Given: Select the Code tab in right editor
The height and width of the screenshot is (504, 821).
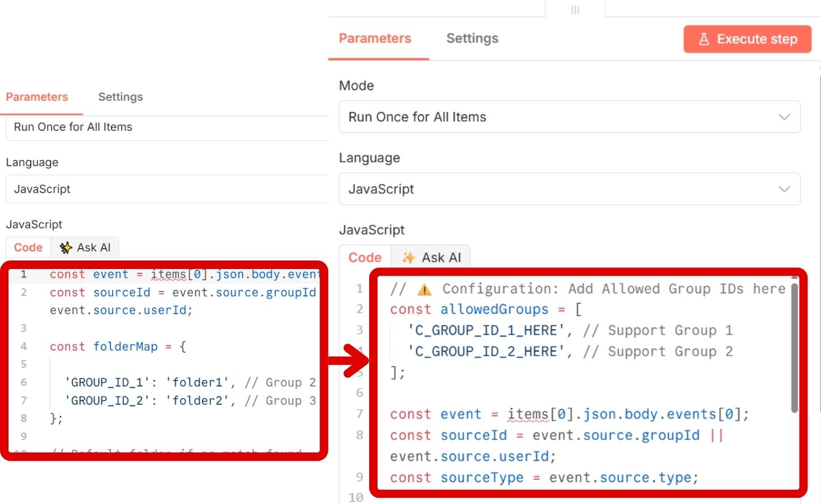Looking at the screenshot, I should 365,258.
